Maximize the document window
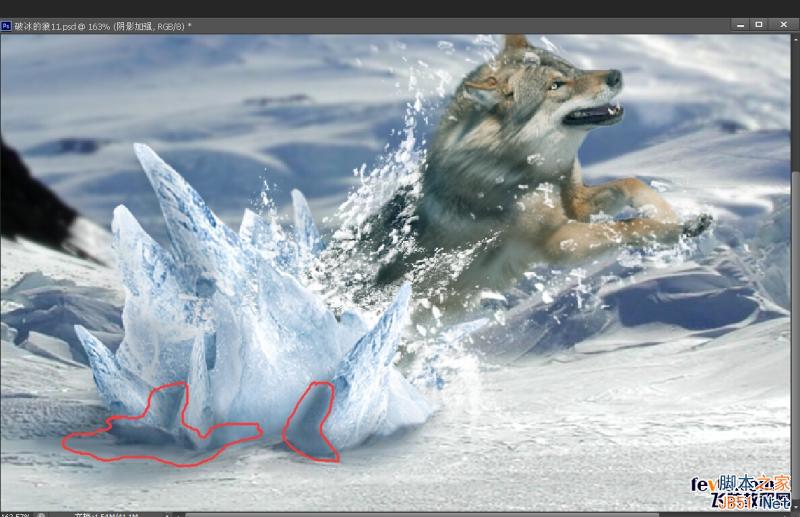Image resolution: width=800 pixels, height=517 pixels. (759, 24)
